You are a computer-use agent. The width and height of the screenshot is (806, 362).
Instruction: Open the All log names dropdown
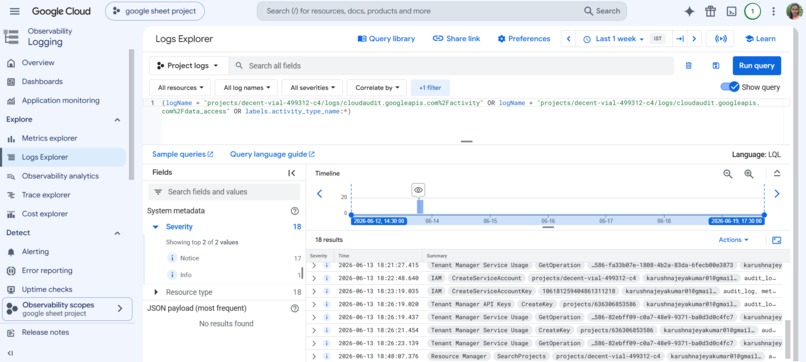click(x=246, y=88)
